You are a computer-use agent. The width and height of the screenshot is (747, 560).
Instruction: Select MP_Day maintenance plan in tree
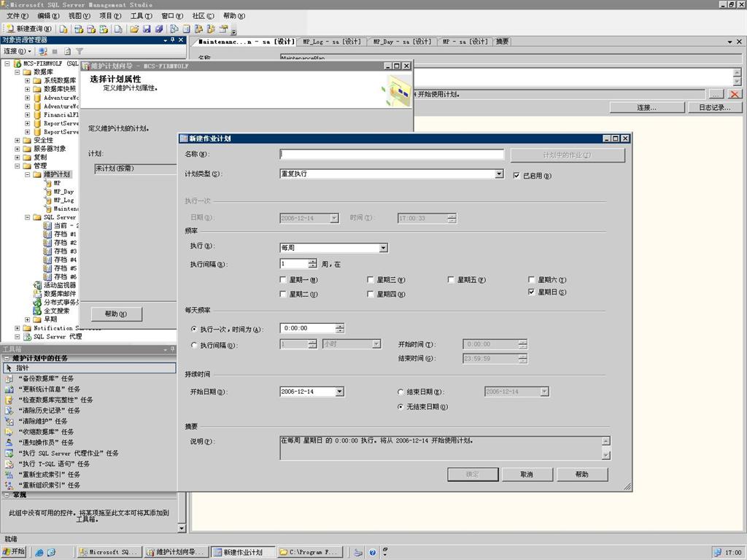pos(63,192)
